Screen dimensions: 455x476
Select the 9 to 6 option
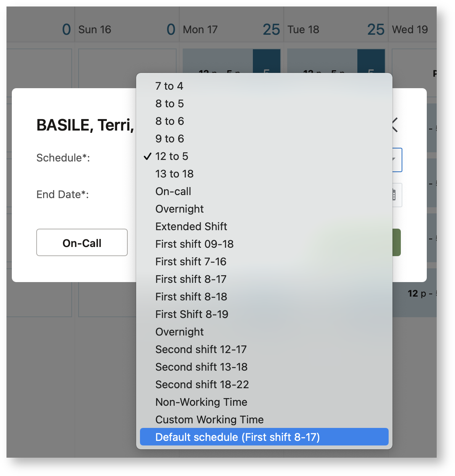pos(169,139)
